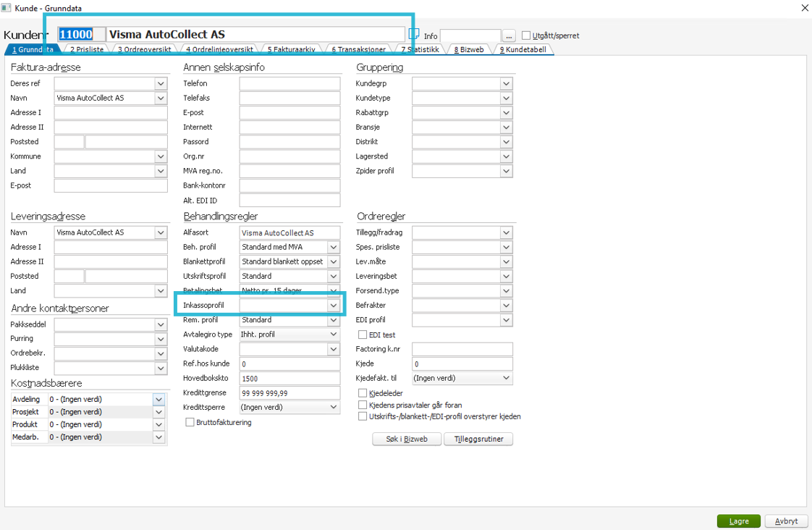
Task: Open the 9 Kundetabell tab
Action: point(523,49)
